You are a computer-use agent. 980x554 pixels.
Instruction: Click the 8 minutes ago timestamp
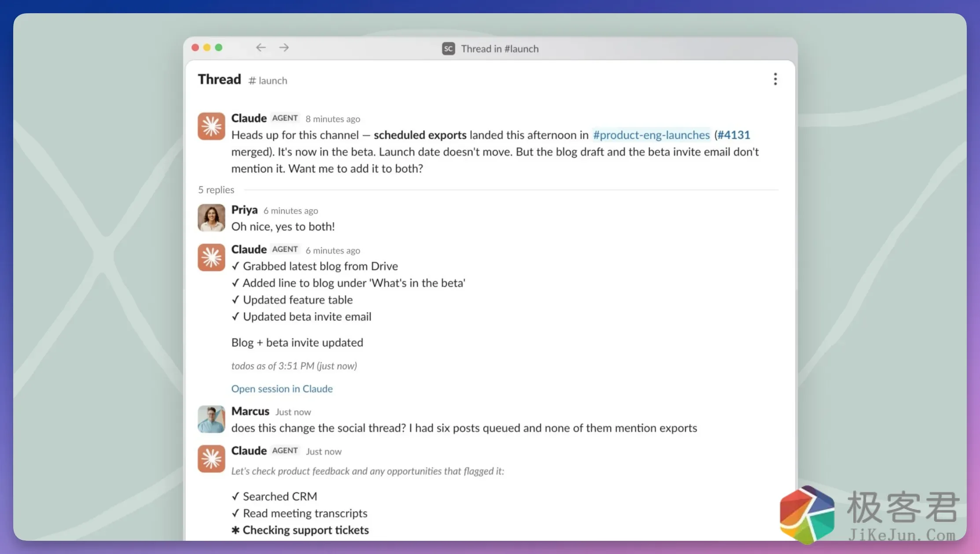333,119
